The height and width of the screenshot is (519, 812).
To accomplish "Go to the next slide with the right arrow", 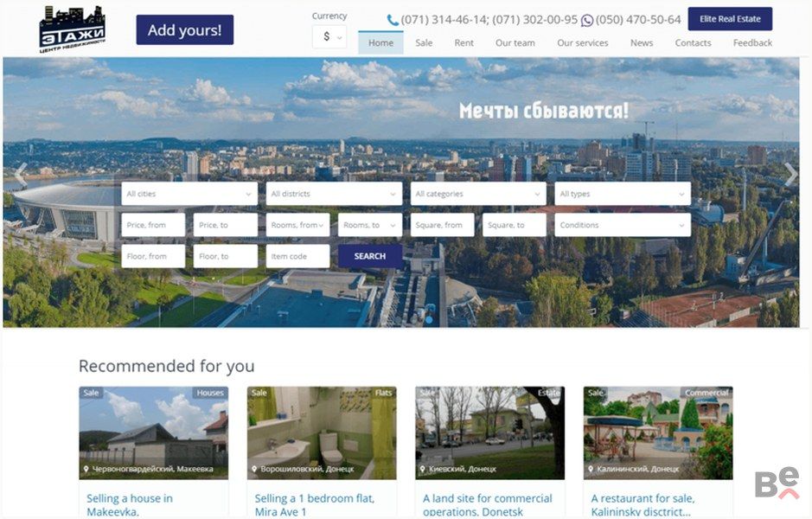I will [790, 175].
